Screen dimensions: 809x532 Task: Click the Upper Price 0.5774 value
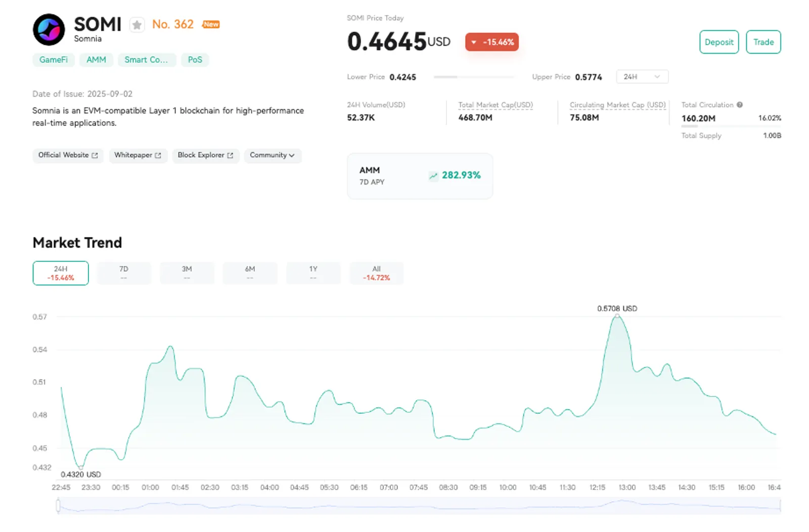point(589,77)
